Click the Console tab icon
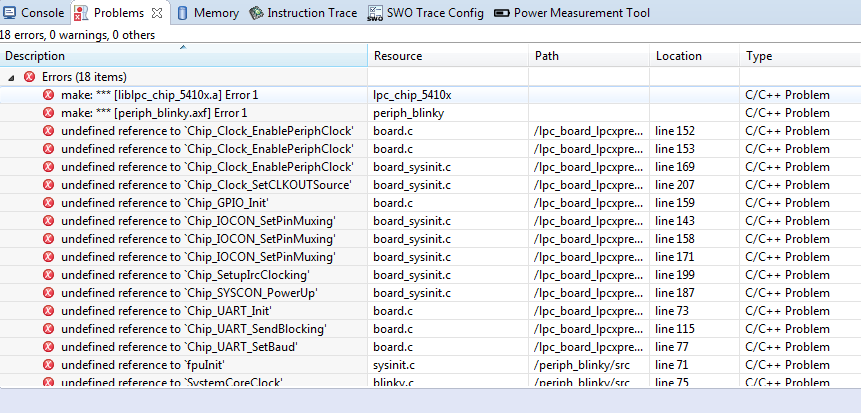The height and width of the screenshot is (413, 861). click(x=11, y=14)
